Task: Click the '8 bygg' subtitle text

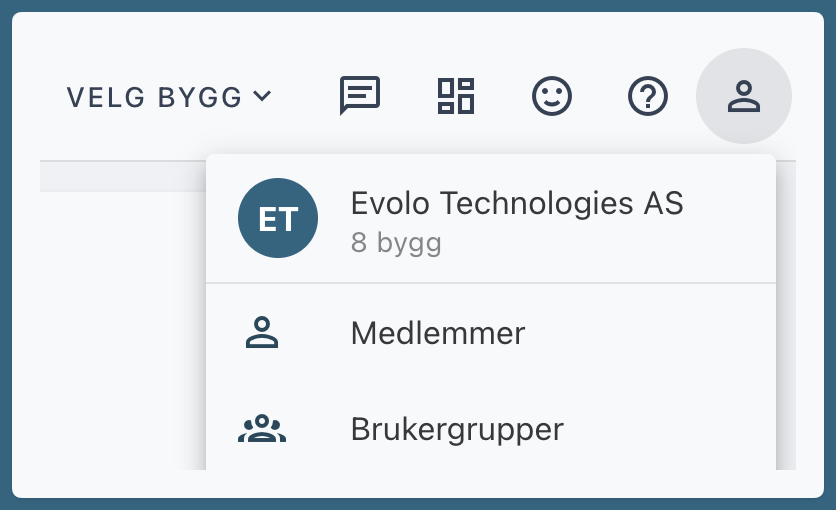Action: pos(396,243)
